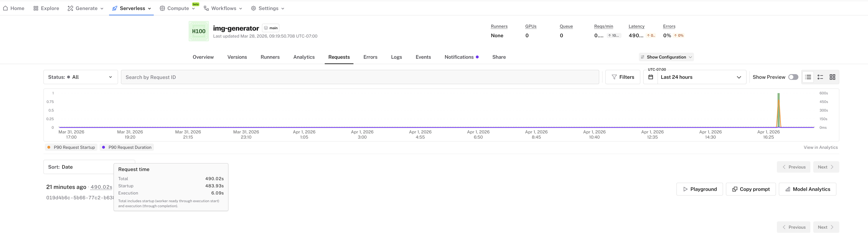
Task: Click the calendar icon next to date range
Action: pyautogui.click(x=650, y=77)
